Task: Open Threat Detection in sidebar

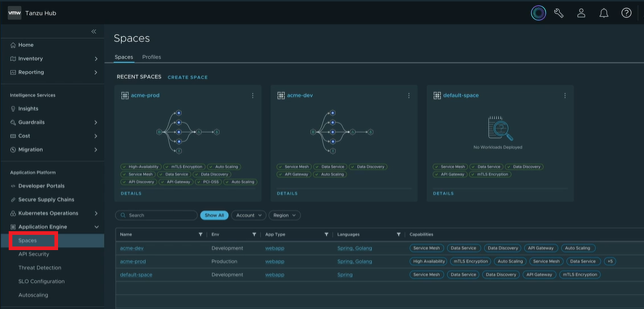Action: pos(40,268)
